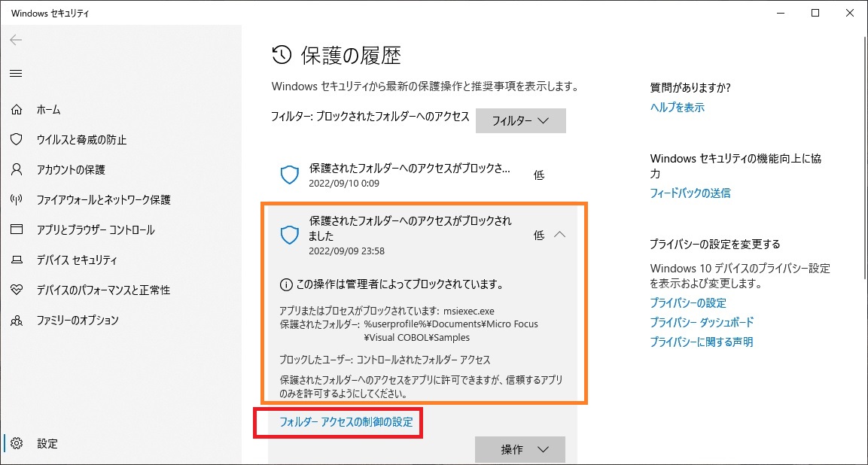The height and width of the screenshot is (465, 868).
Task: Click the shield icon for ウイルスと脅威の防止
Action: (x=17, y=139)
